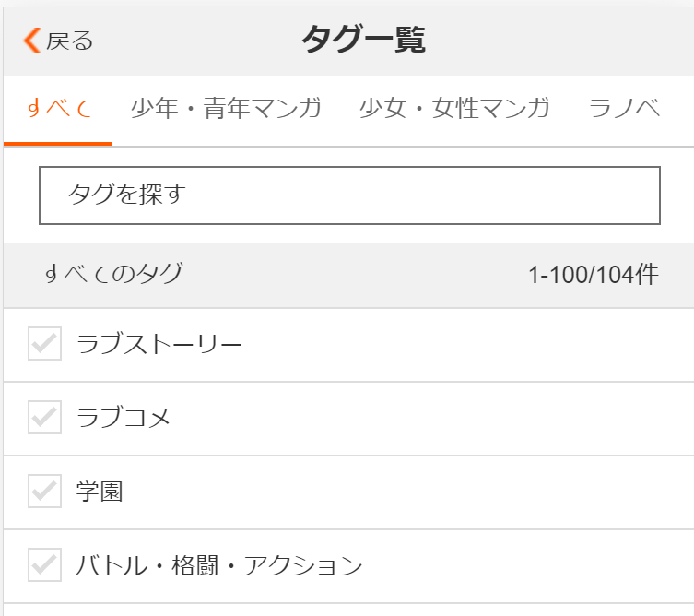Select the すべて tab

(x=58, y=109)
